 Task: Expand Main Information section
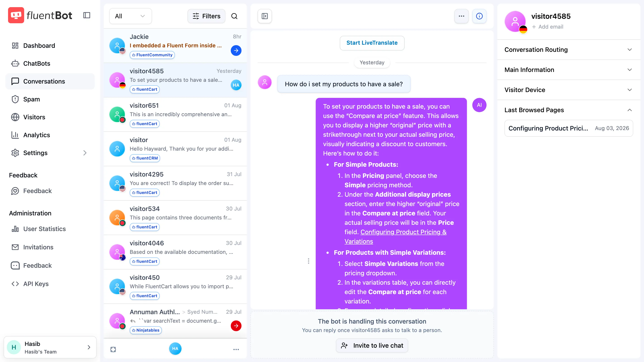pos(568,70)
